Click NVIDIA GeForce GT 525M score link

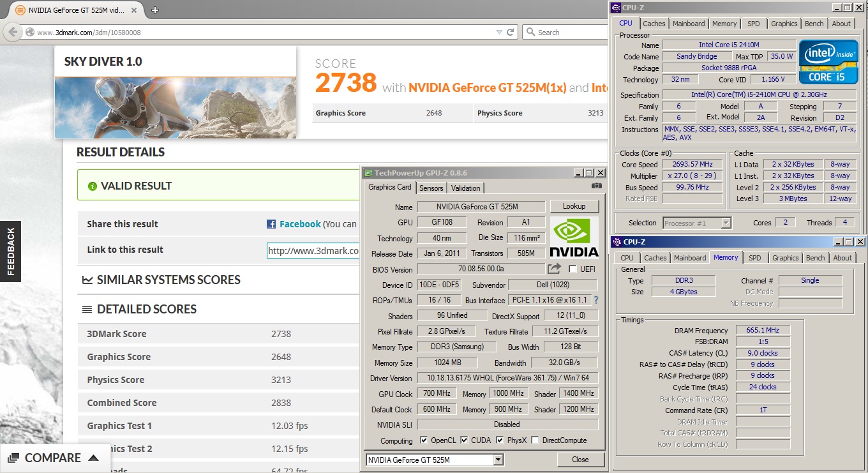[488, 87]
